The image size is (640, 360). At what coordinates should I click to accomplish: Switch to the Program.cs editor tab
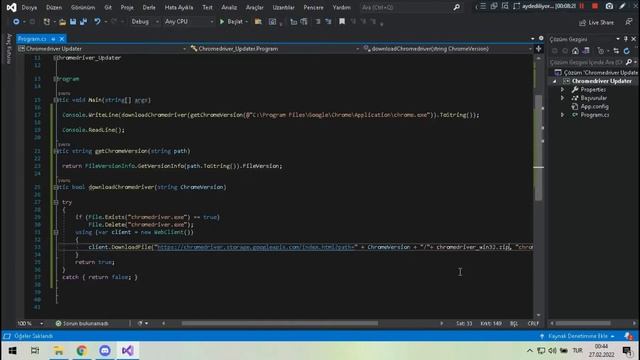pos(32,39)
